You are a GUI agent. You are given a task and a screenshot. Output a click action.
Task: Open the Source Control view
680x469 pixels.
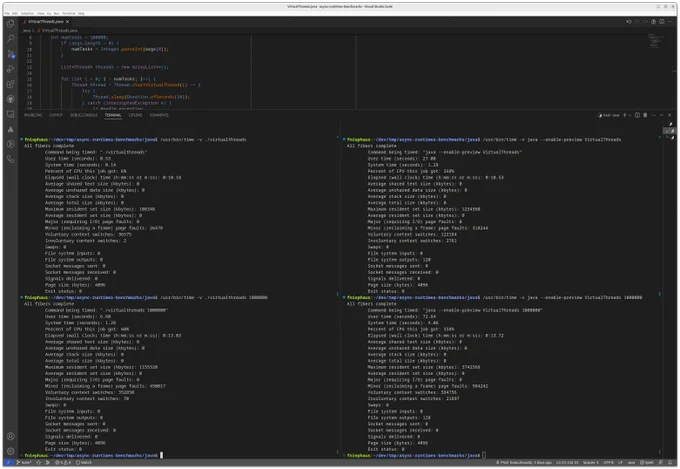pos(11,54)
